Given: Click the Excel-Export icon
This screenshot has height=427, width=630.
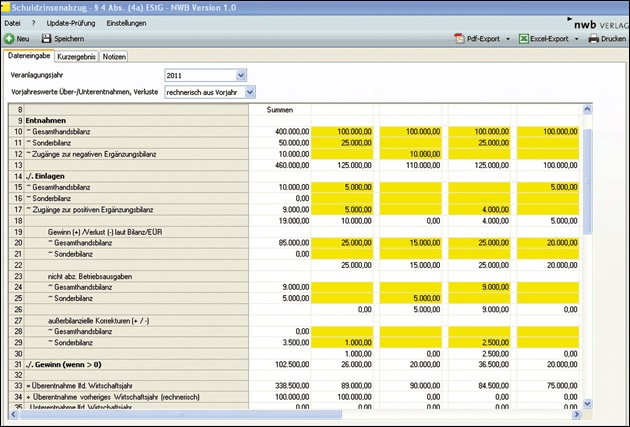Looking at the screenshot, I should pyautogui.click(x=523, y=38).
